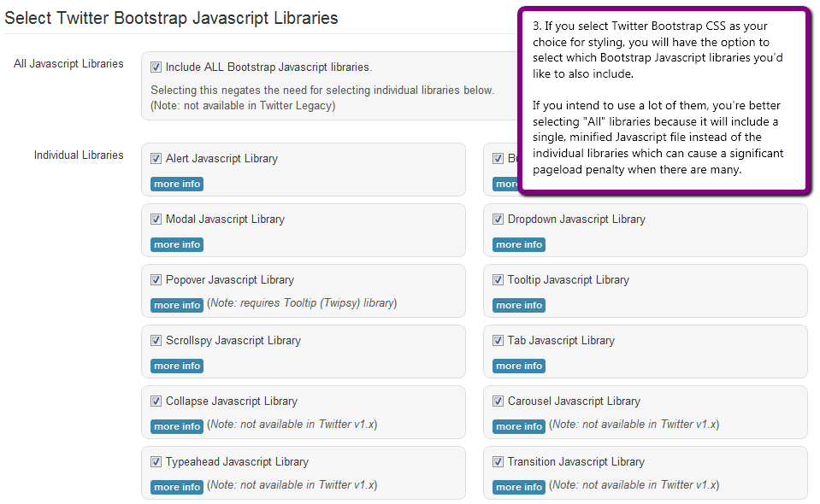Open more info for Tab library
Viewport: 820px width, 504px height.
coord(519,366)
